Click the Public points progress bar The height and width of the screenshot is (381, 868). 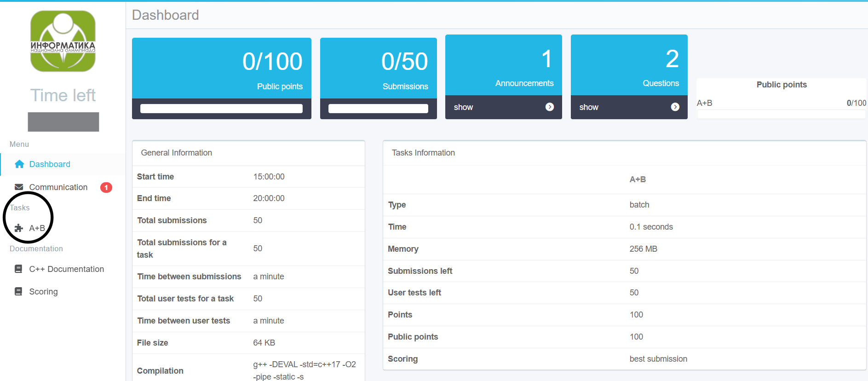221,109
